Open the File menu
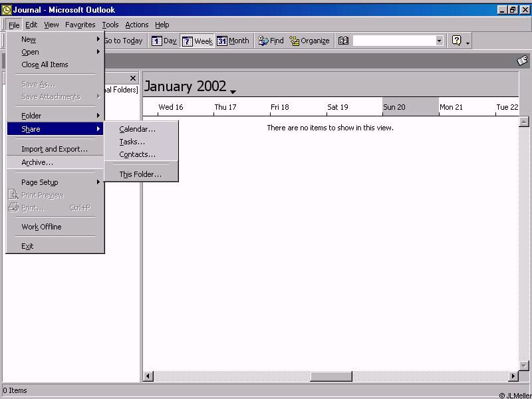532x399 pixels. (x=14, y=25)
